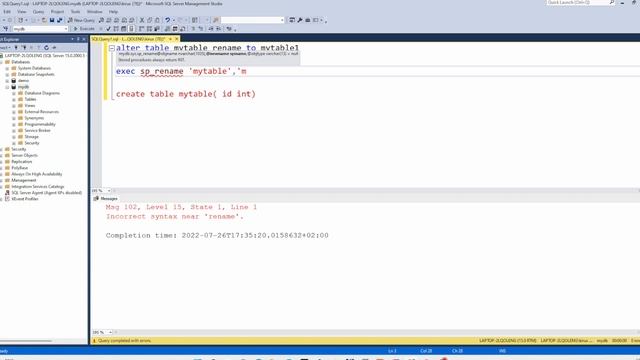Close the Object Explorer panel

pyautogui.click(x=84, y=39)
